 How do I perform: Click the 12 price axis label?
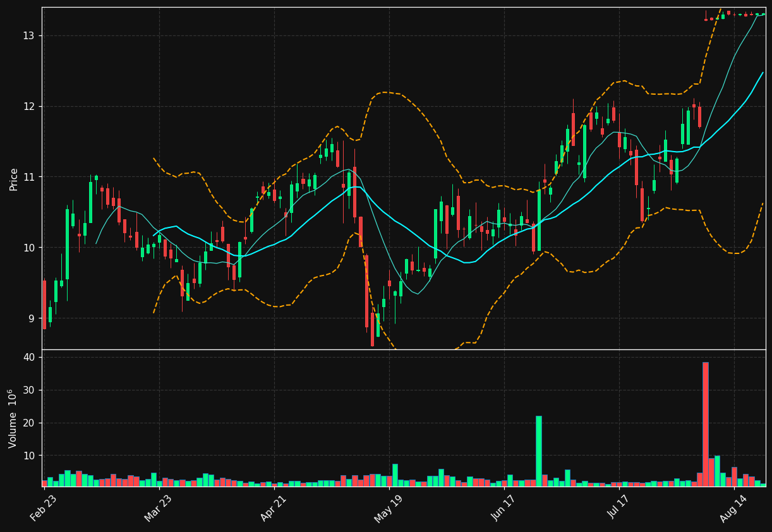pyautogui.click(x=30, y=106)
